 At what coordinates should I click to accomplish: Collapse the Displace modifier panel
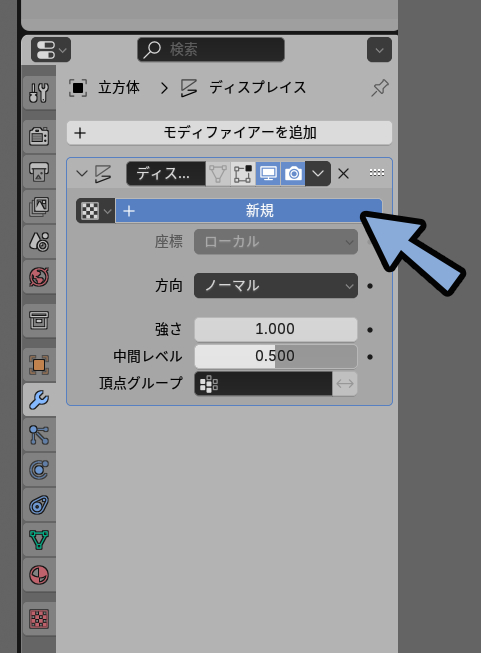(x=82, y=173)
